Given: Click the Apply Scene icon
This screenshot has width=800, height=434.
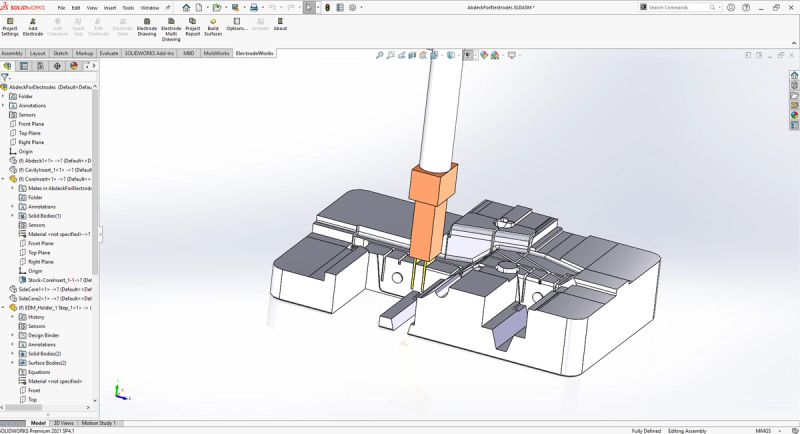Looking at the screenshot, I should [x=495, y=55].
